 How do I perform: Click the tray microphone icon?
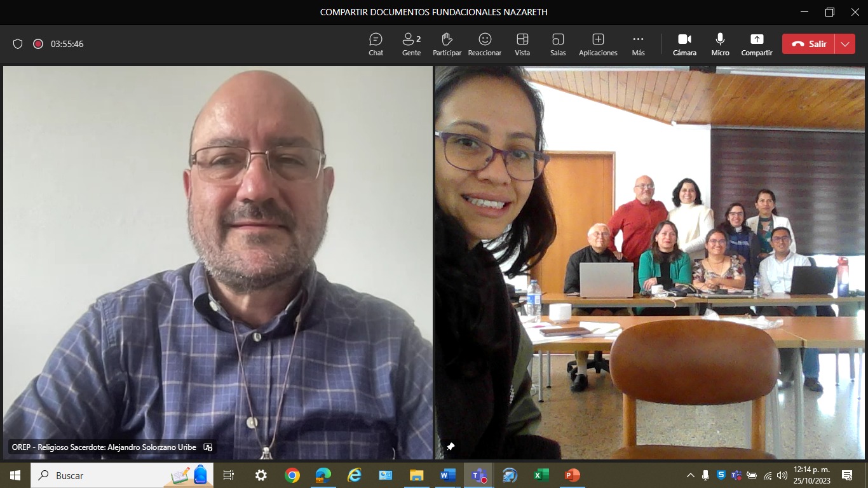[705, 475]
